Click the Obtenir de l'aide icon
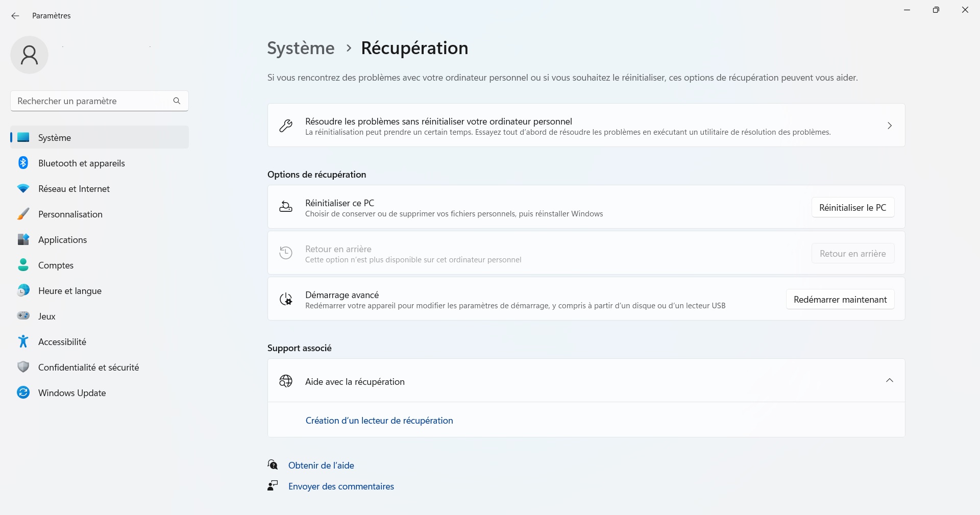This screenshot has height=515, width=980. click(x=273, y=464)
